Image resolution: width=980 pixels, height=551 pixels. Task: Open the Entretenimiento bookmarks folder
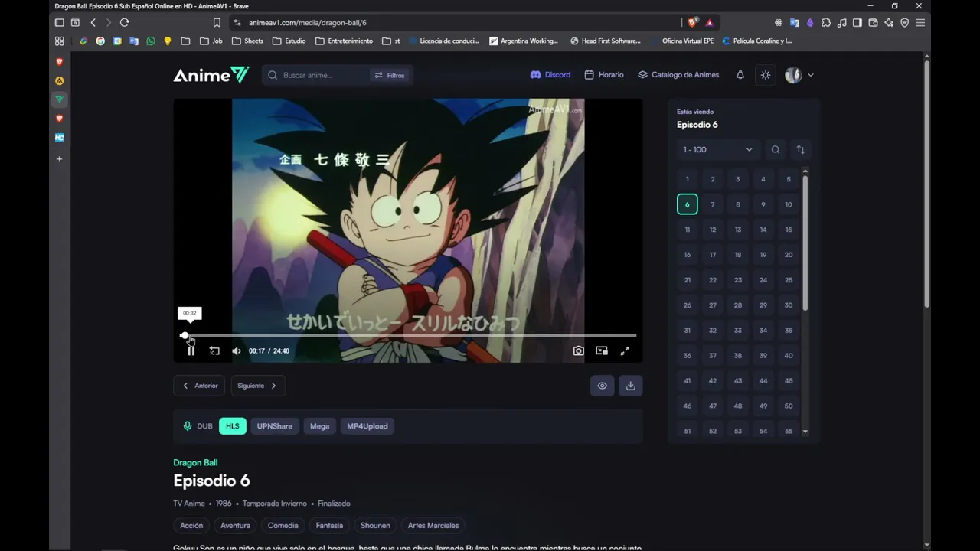(x=344, y=41)
